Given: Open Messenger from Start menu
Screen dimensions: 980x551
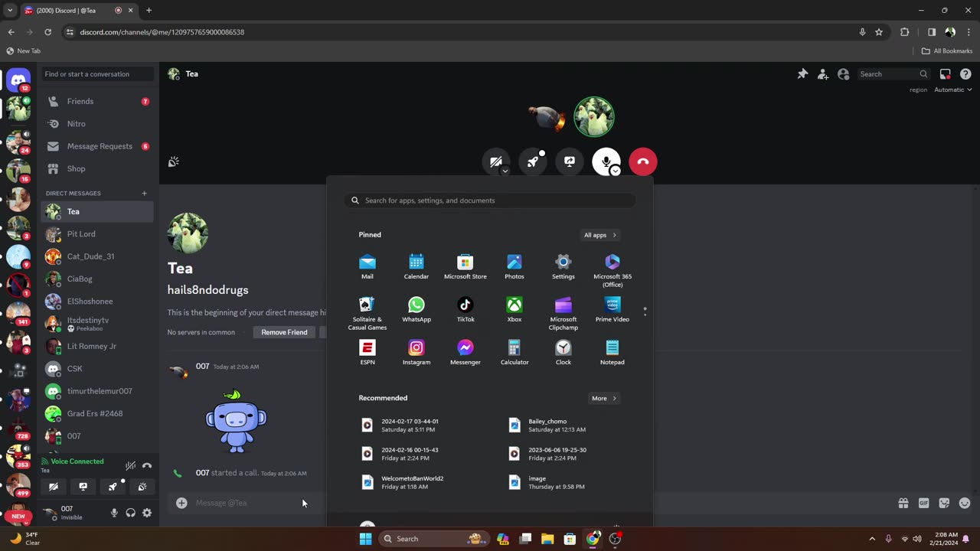Looking at the screenshot, I should click(465, 353).
